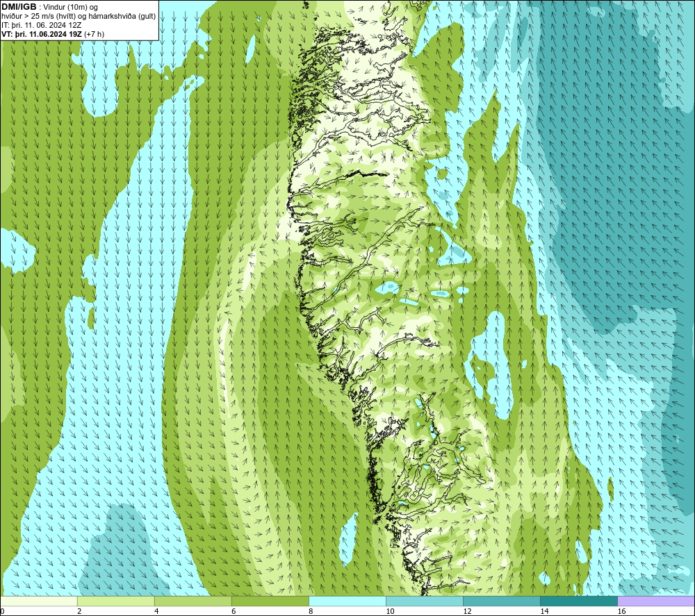Click the purple above-16 m/s legend swatch
Image resolution: width=695 pixels, height=616 pixels.
(x=656, y=601)
